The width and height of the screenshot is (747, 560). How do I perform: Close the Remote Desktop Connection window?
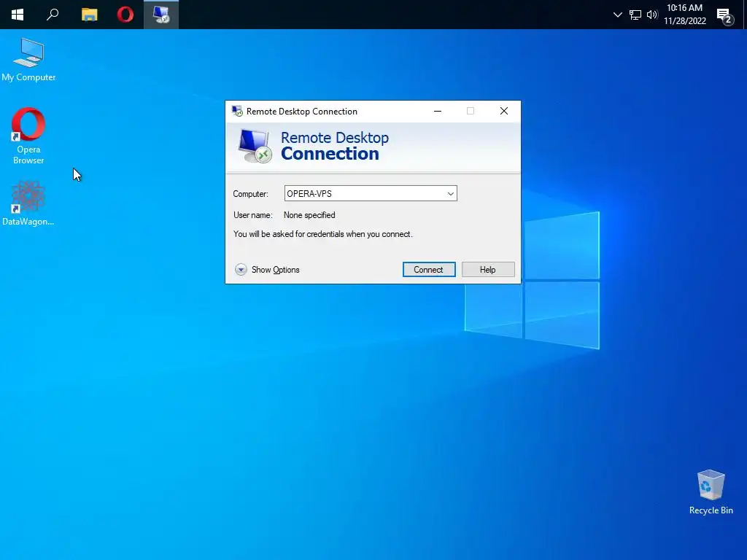click(503, 111)
